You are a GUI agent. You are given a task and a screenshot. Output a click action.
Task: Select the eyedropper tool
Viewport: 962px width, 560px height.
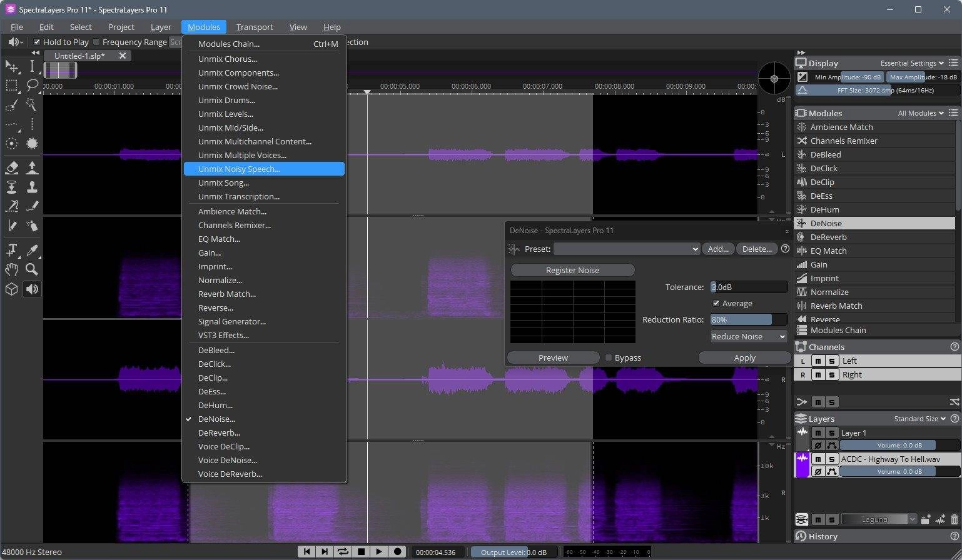pyautogui.click(x=32, y=250)
